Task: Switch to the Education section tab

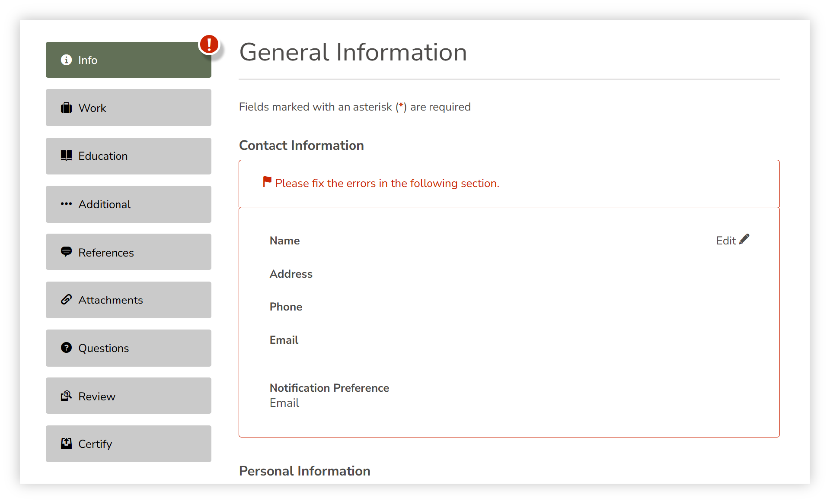Action: [128, 156]
